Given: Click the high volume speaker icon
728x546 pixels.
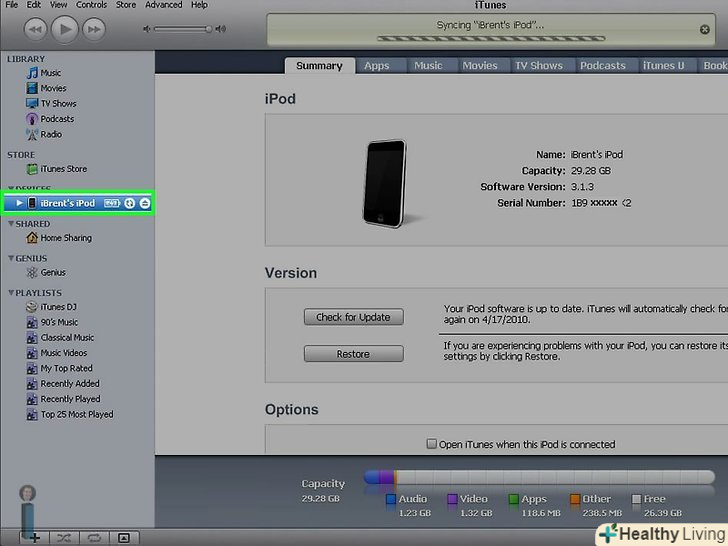Looking at the screenshot, I should [x=221, y=29].
